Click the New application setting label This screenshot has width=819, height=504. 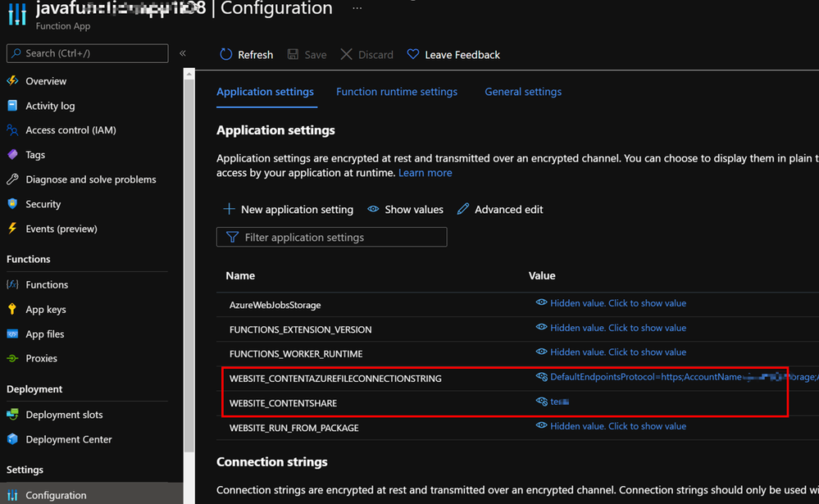[298, 210]
